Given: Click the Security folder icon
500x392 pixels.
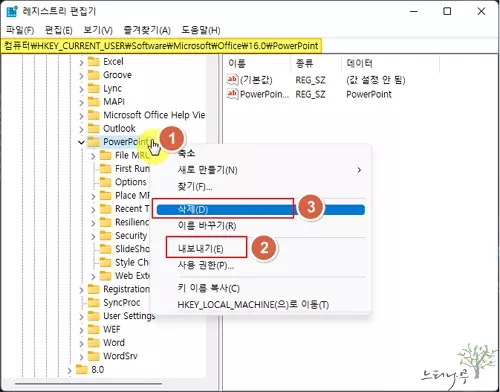Looking at the screenshot, I should pos(106,236).
